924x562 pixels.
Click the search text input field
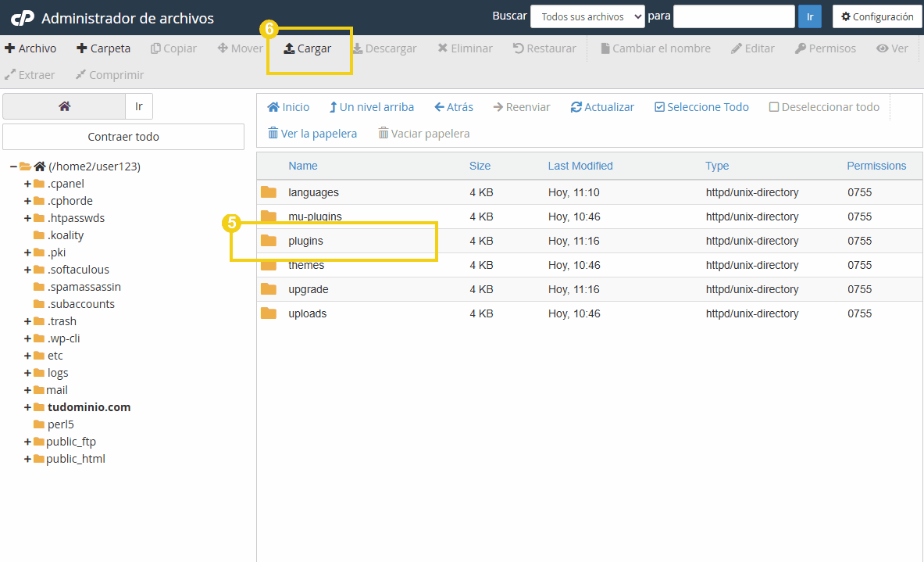click(733, 16)
